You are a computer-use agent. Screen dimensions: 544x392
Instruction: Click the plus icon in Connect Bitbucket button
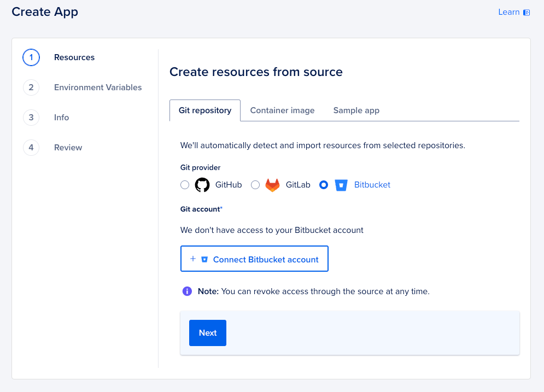pyautogui.click(x=193, y=259)
